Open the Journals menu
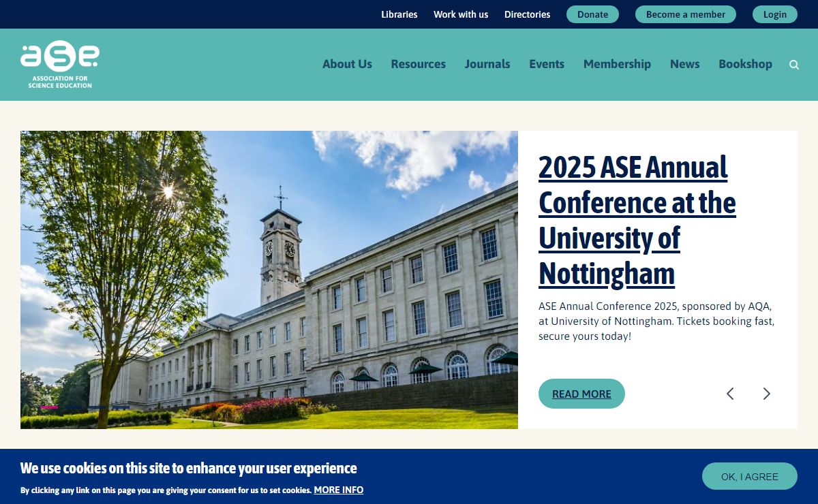 [x=487, y=64]
